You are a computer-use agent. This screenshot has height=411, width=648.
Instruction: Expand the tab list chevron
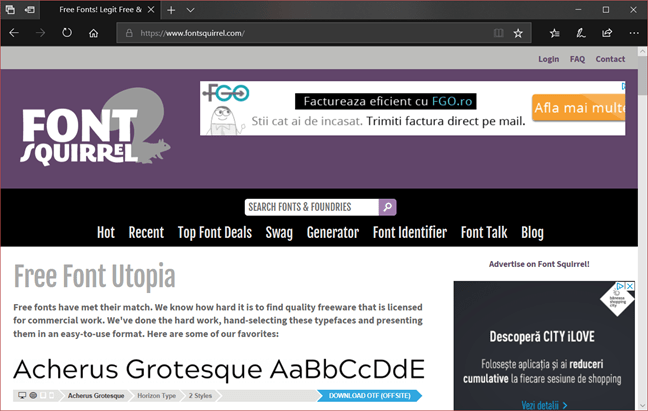pos(190,9)
